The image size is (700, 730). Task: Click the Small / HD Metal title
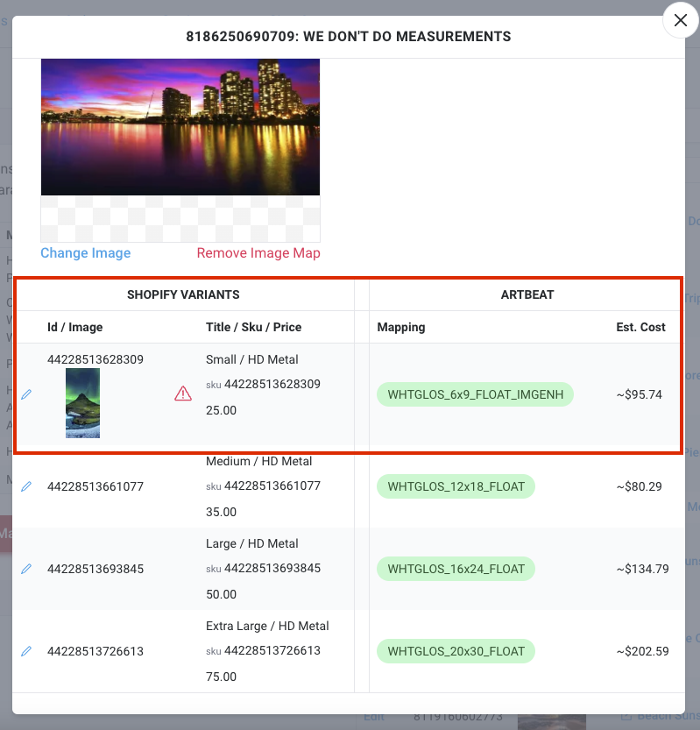(251, 359)
